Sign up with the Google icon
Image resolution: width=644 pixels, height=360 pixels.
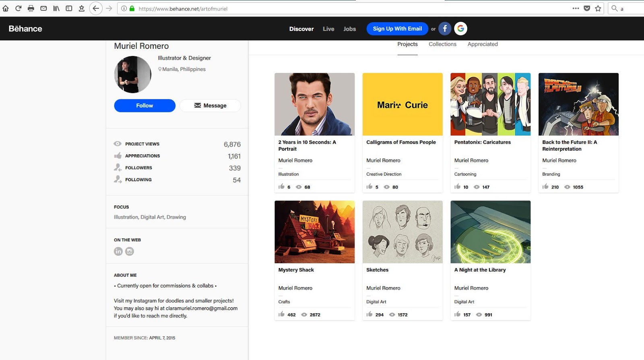point(460,29)
